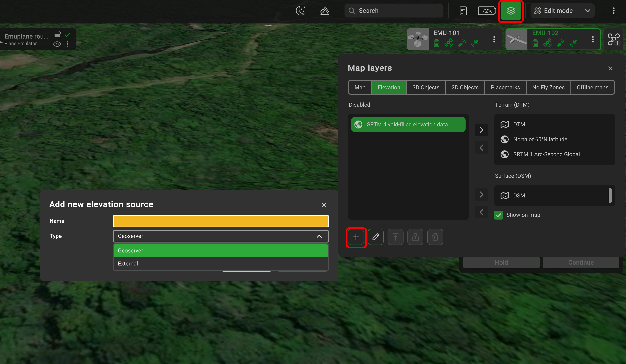626x364 pixels.
Task: Click the terrain mountain icon in top bar
Action: click(324, 11)
